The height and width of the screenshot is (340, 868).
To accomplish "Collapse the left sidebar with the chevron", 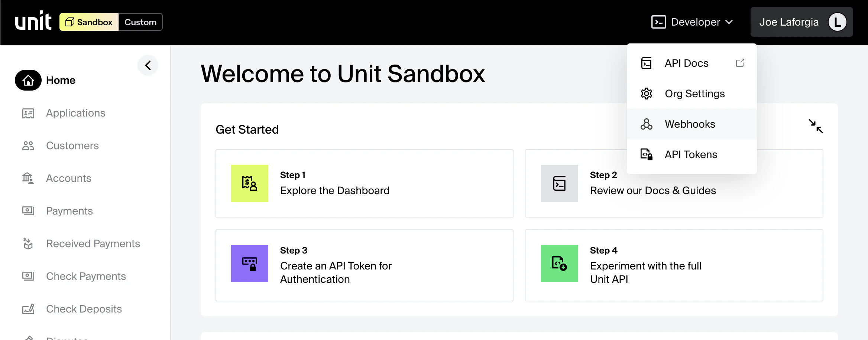I will coord(148,65).
